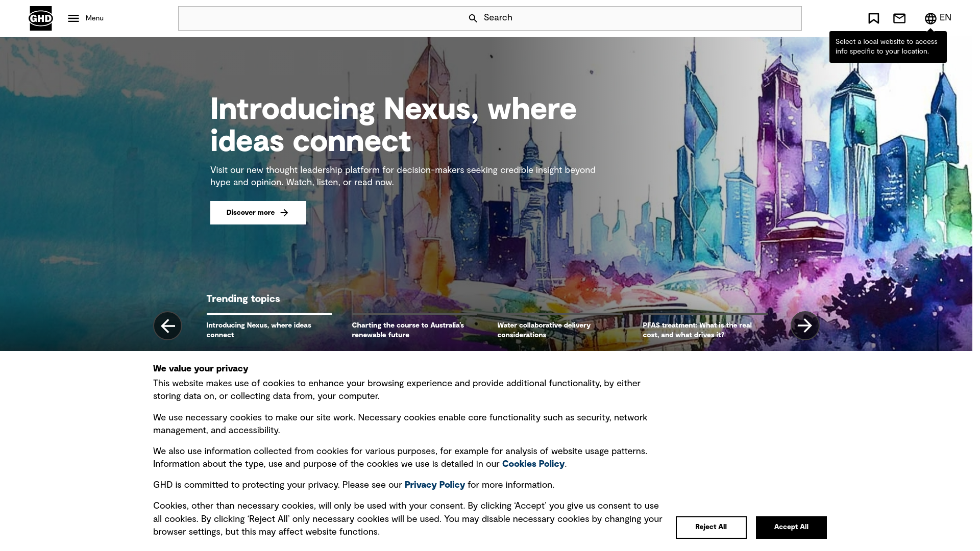Go to previous trending topic arrow

[x=167, y=326]
